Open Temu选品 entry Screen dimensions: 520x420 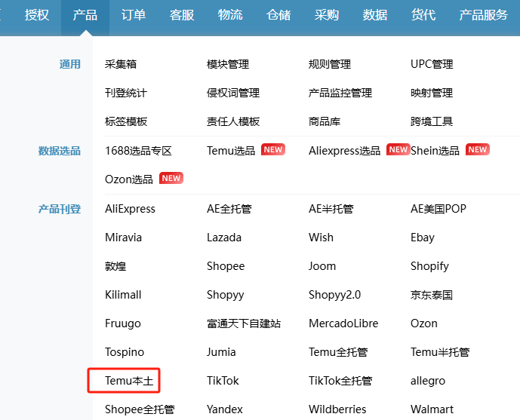(231, 151)
